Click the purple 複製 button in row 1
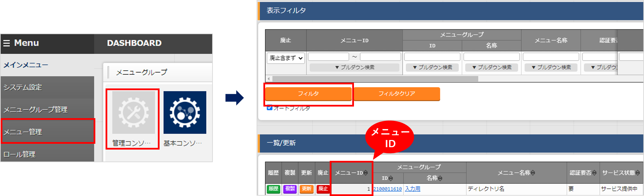Viewport: 644px width, 196px height. tap(290, 189)
